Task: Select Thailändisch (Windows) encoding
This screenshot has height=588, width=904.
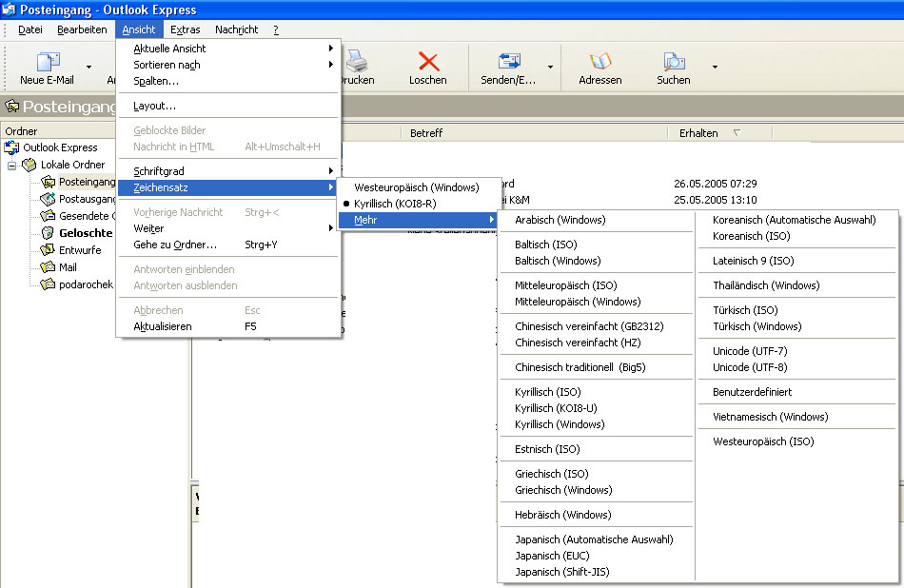Action: click(x=796, y=285)
